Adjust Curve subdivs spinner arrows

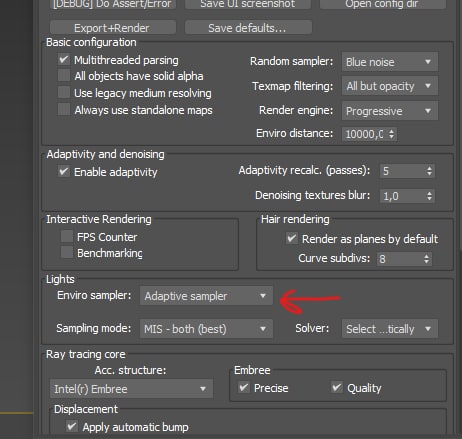427,259
